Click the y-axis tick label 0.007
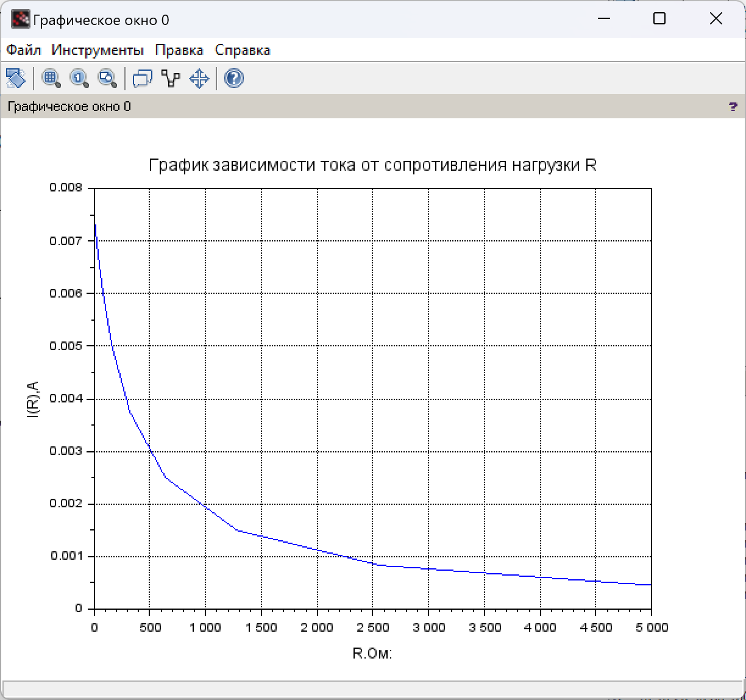 click(66, 240)
